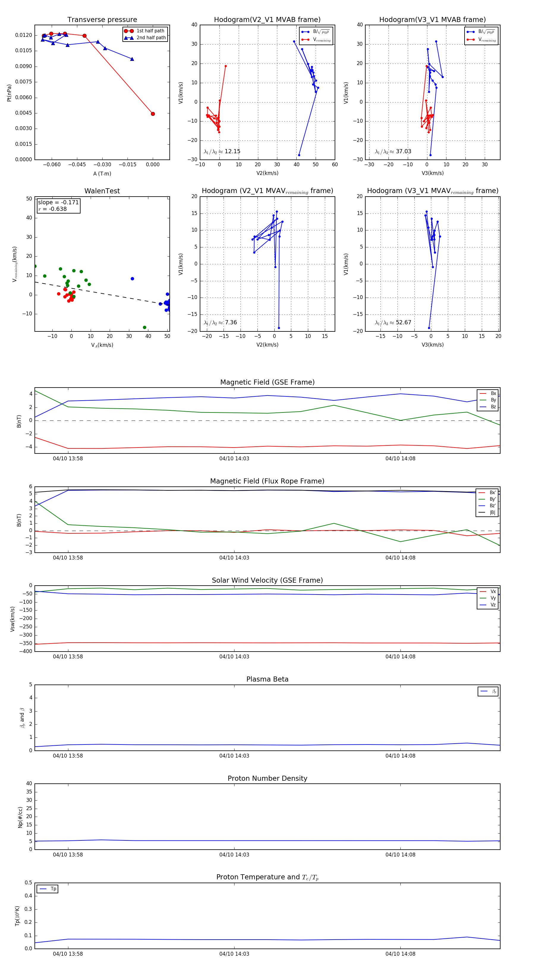Select the 'Vx' legend entry
Viewport: 535px width, 980px height.
pos(488,591)
